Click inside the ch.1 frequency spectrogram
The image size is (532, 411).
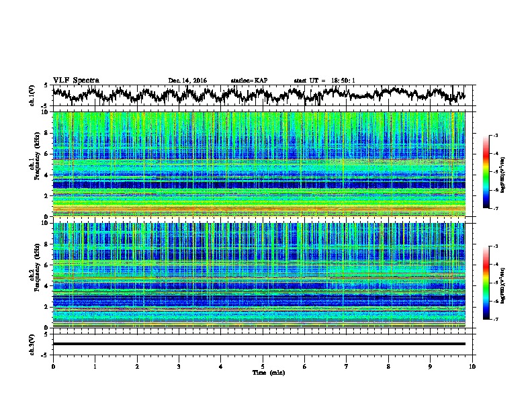259,164
